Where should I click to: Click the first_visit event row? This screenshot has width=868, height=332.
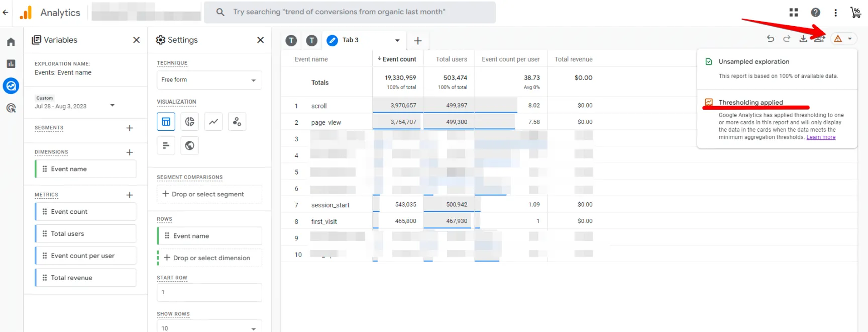[324, 221]
